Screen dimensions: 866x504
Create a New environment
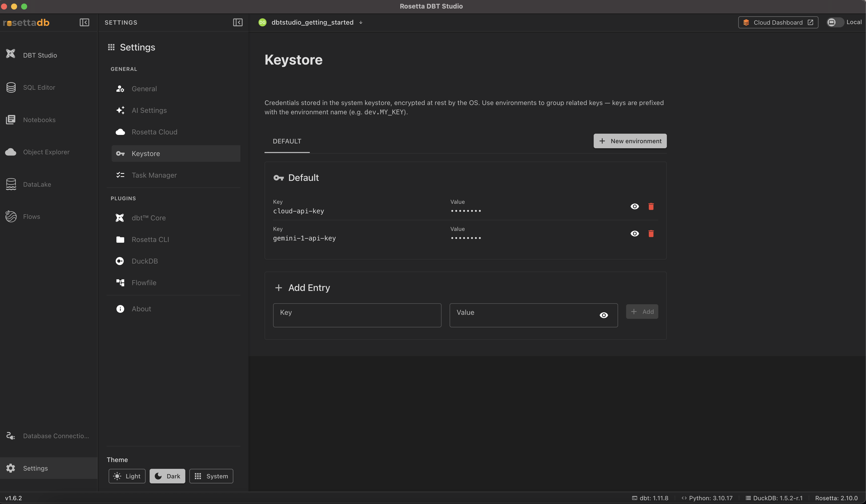pyautogui.click(x=630, y=141)
